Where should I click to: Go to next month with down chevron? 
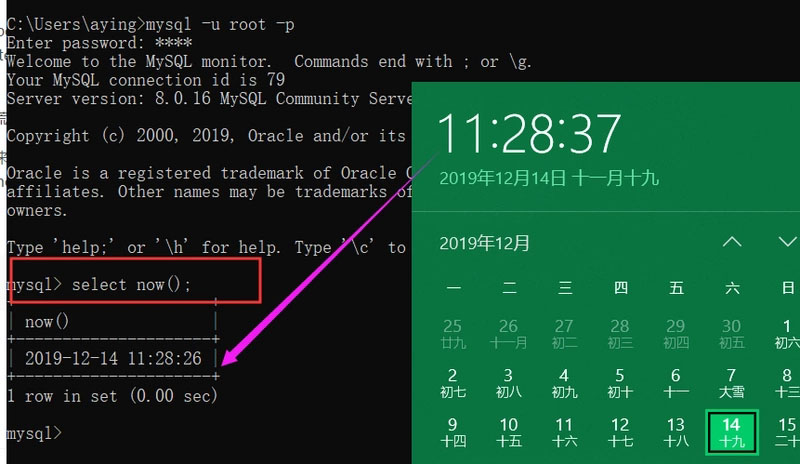[x=788, y=242]
